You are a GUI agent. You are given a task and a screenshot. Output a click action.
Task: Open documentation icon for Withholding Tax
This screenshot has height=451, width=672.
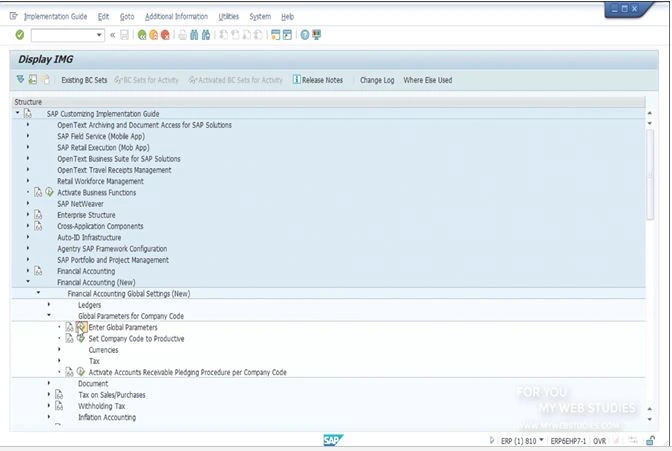tap(59, 406)
